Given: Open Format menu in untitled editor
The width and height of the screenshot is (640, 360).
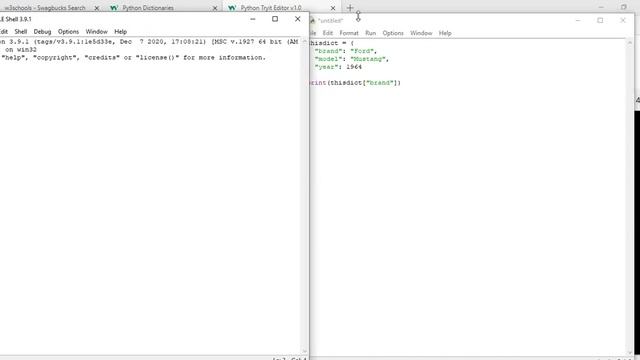Looking at the screenshot, I should click(349, 33).
